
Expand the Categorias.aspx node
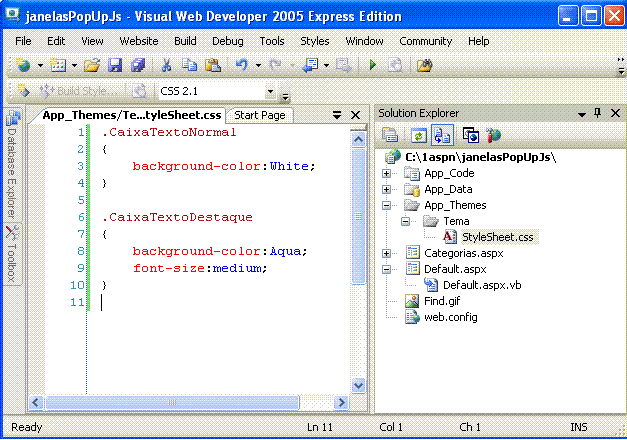pos(386,253)
